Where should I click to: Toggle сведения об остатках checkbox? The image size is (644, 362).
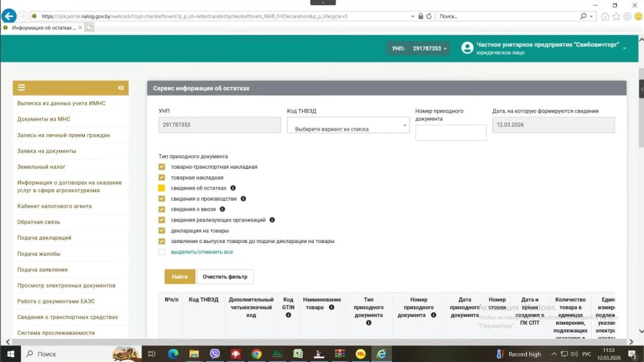[x=162, y=188]
